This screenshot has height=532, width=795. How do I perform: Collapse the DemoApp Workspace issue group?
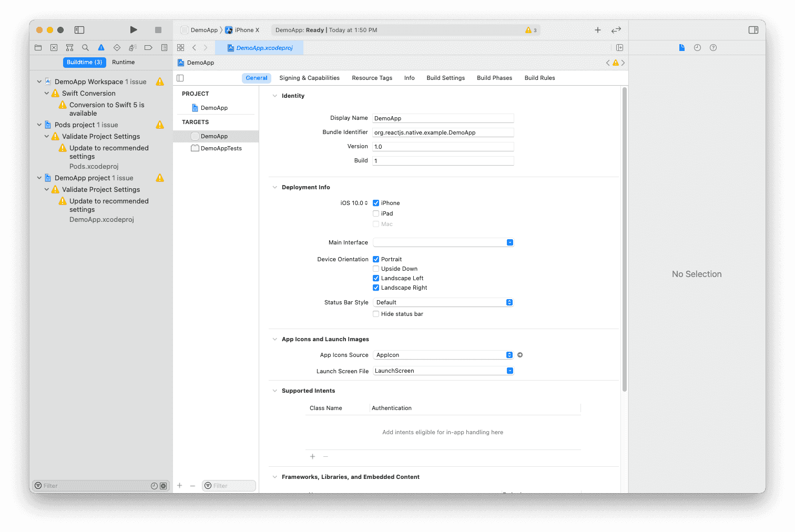pyautogui.click(x=39, y=81)
